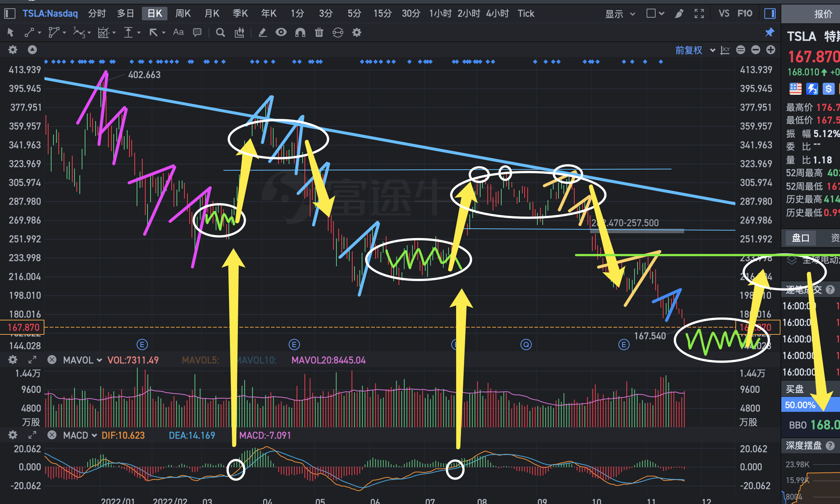Viewport: 840px width, 504px height.
Task: Toggle the blue pin for the drawing toolbar
Action: click(x=770, y=33)
